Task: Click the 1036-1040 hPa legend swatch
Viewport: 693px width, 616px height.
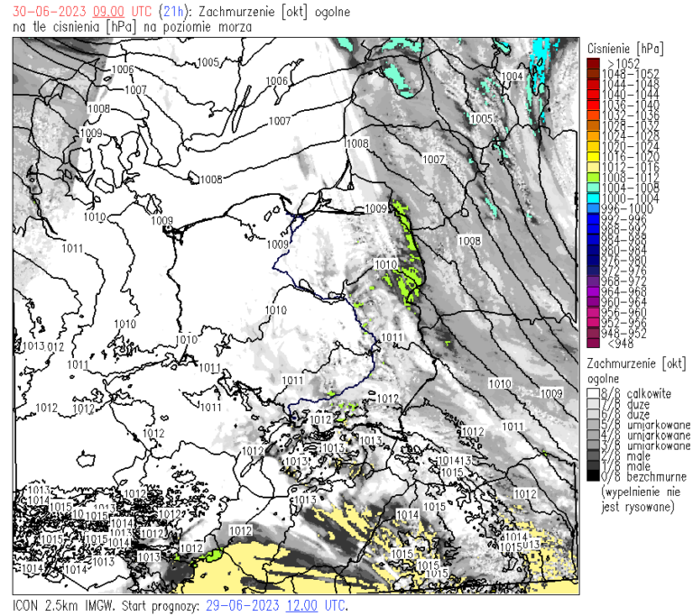Action: 592,104
